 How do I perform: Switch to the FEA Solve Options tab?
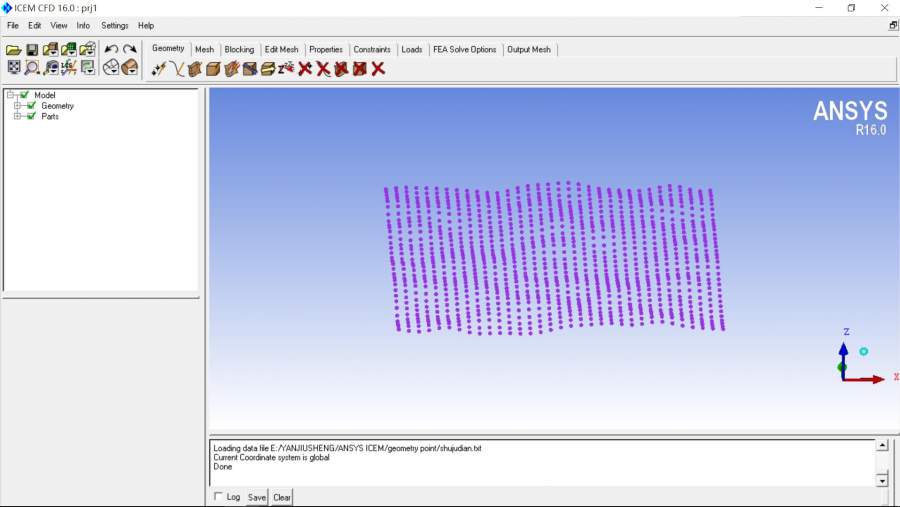[x=465, y=50]
